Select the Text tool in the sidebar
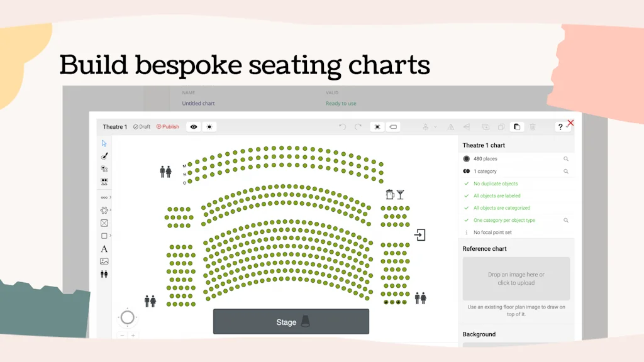This screenshot has height=362, width=644. 104,250
